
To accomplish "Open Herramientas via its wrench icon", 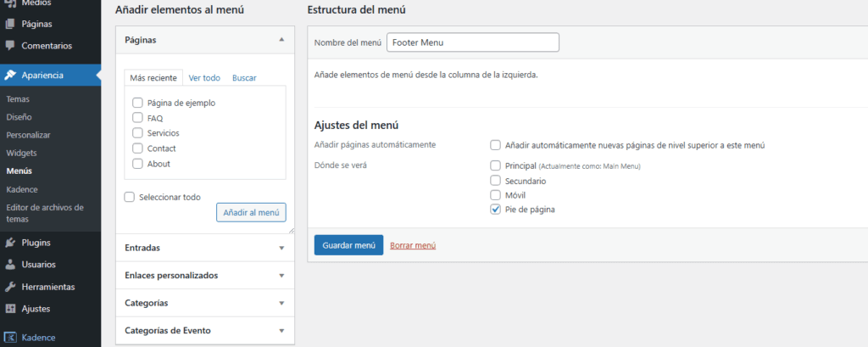I will [x=10, y=287].
